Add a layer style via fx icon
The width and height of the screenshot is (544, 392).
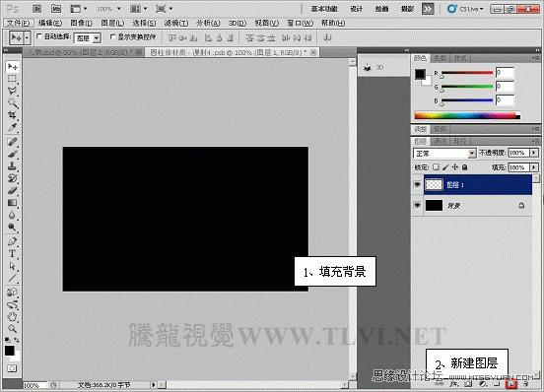coord(453,384)
